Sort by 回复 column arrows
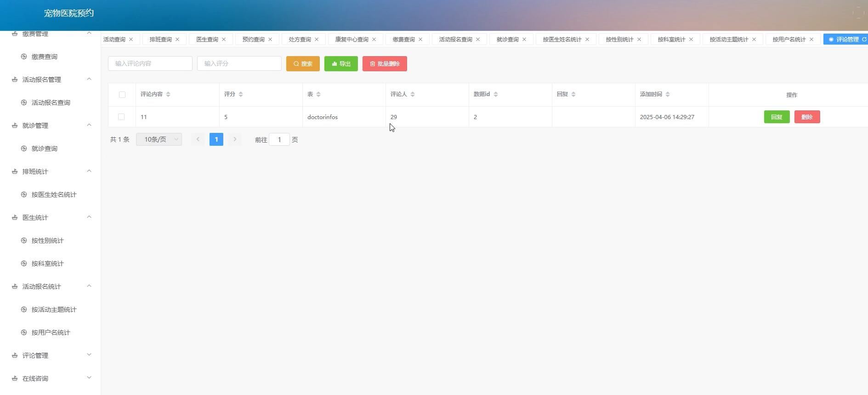Image resolution: width=868 pixels, height=395 pixels. pos(573,94)
